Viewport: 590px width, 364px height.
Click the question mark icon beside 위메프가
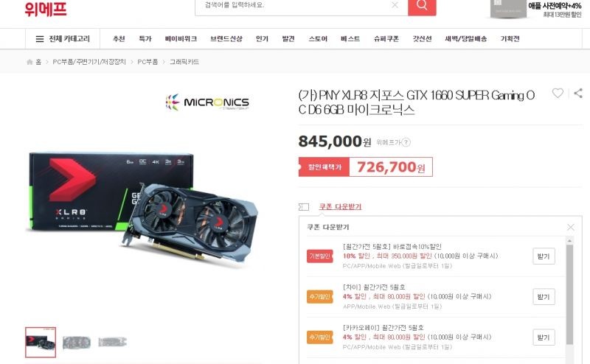[406, 142]
